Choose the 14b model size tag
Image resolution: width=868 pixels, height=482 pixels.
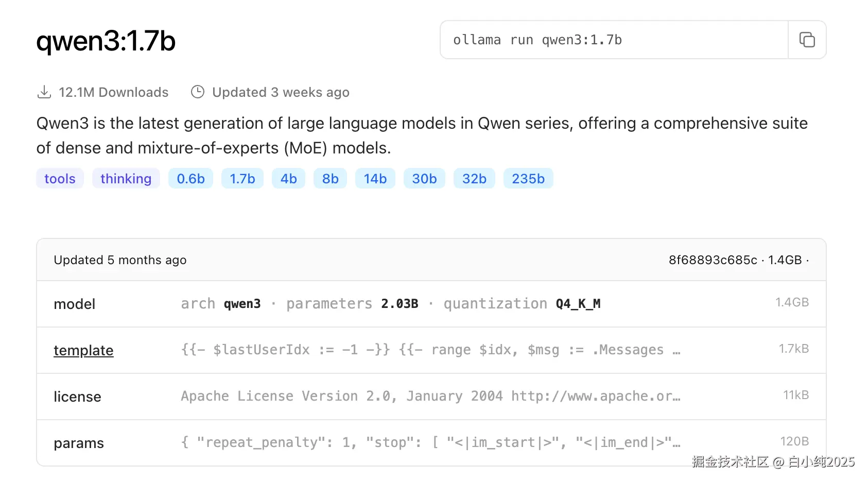coord(375,179)
